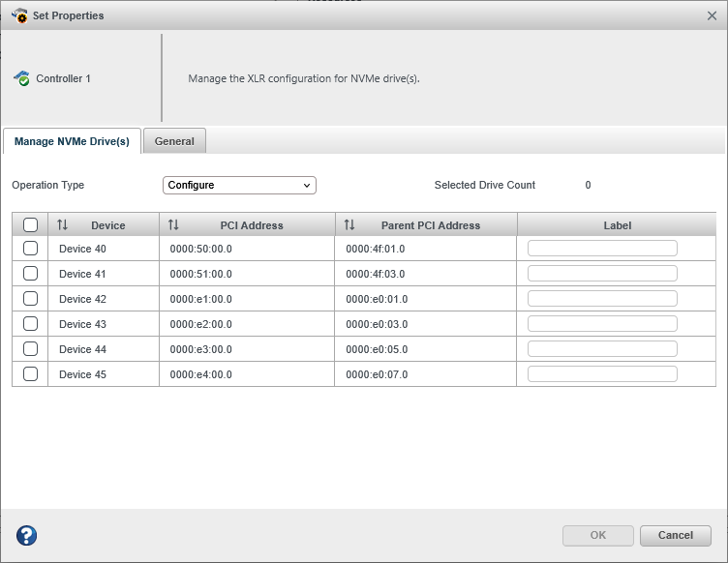The image size is (728, 563).
Task: Switch to the General tab
Action: coord(174,141)
